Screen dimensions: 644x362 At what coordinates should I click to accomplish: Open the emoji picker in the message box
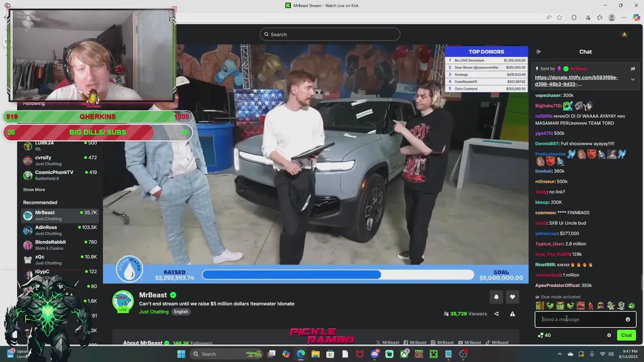[627, 319]
